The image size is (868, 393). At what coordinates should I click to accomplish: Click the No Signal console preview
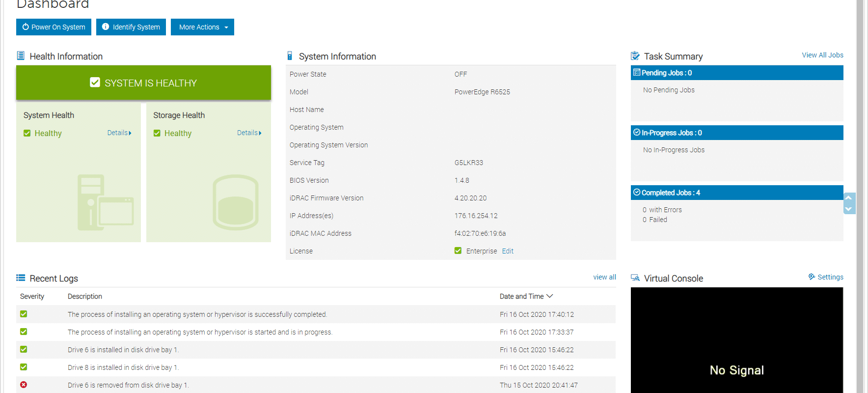737,340
